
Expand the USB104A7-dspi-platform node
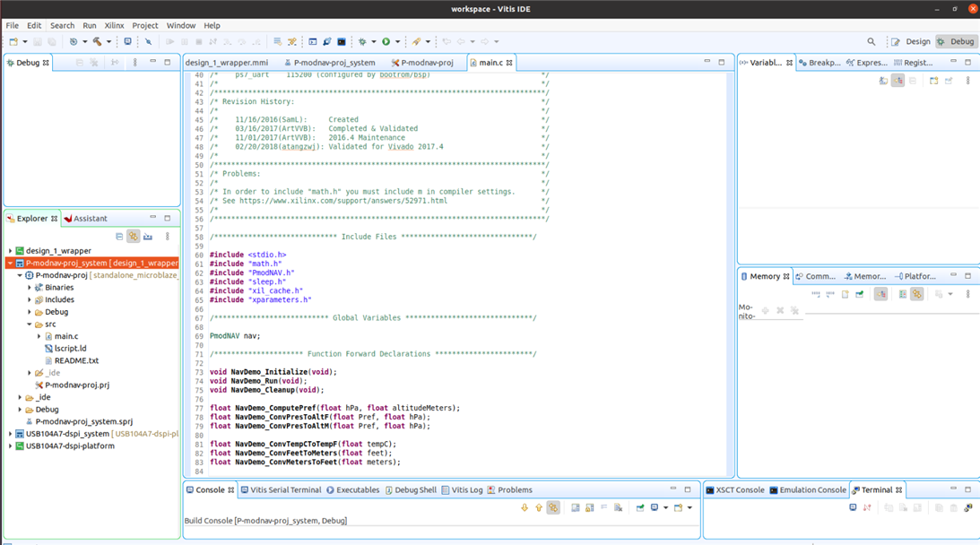(x=10, y=446)
